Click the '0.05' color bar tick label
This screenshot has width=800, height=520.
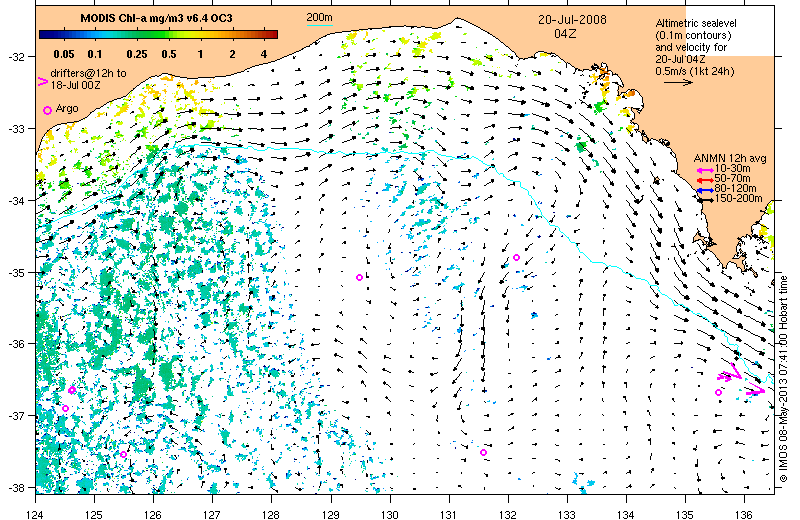click(64, 54)
